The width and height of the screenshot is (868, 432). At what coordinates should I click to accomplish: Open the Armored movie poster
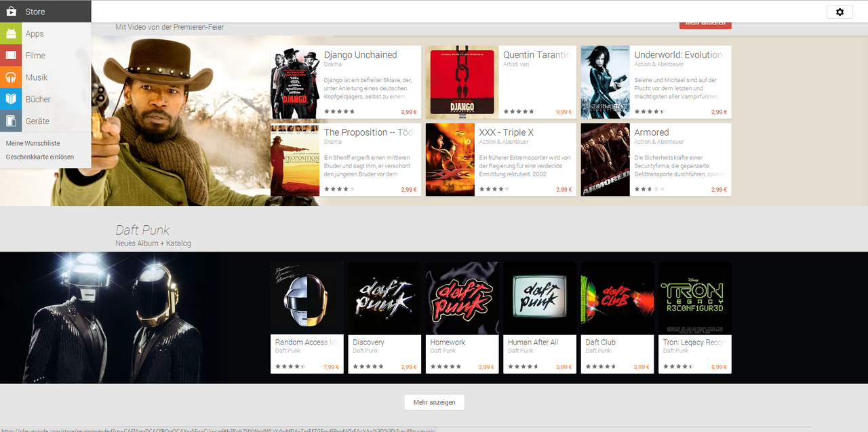(605, 159)
